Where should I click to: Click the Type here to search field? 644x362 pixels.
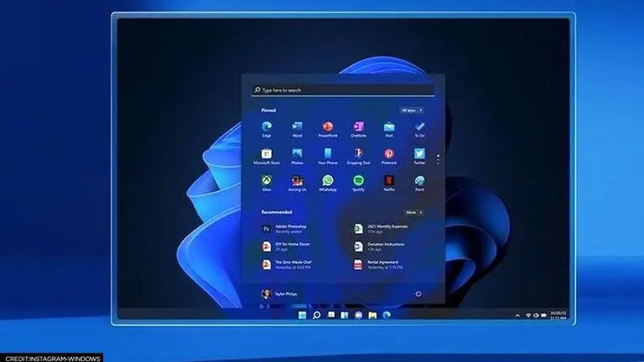(x=342, y=90)
